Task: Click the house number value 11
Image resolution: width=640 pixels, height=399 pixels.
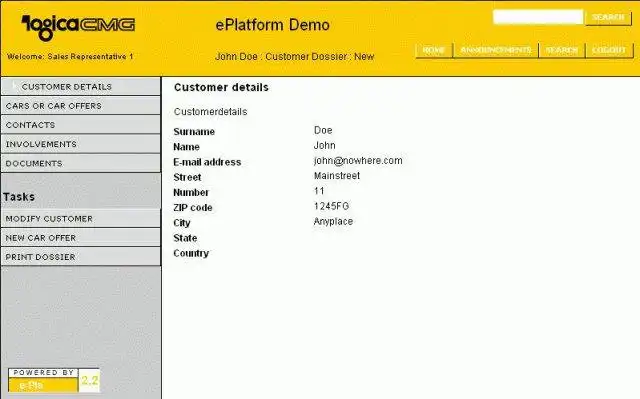Action: pos(319,191)
